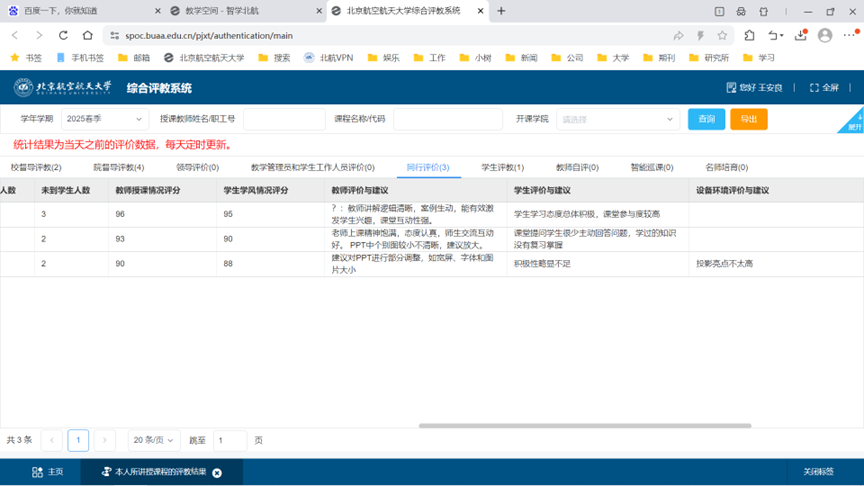Screen dimensions: 864x486
Task: Click the previous page arrow in pagination
Action: [x=52, y=440]
